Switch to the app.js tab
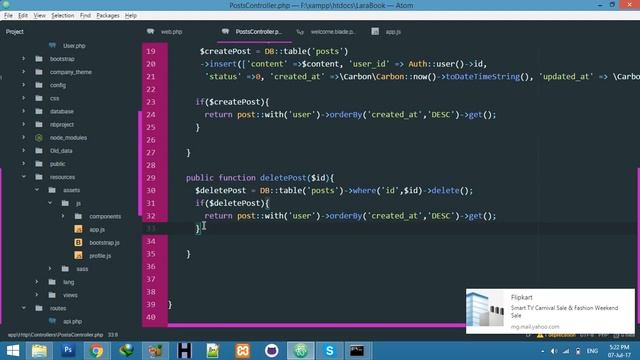 (393, 32)
